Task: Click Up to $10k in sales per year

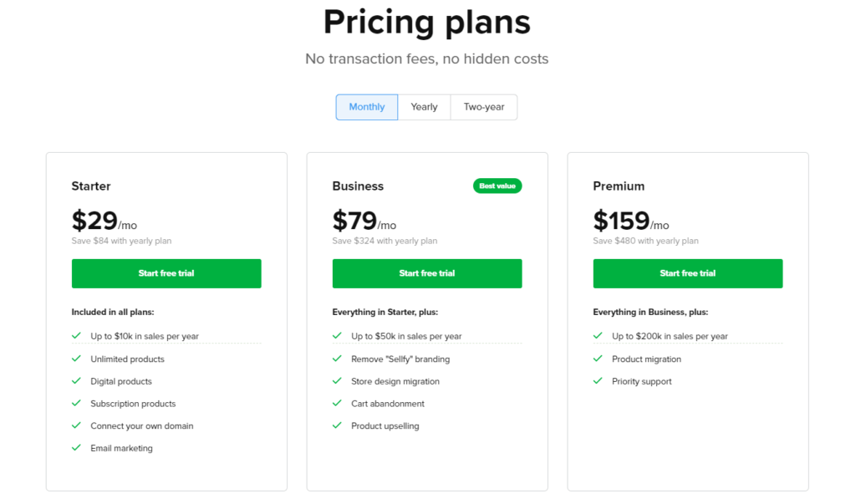Action: click(x=145, y=336)
